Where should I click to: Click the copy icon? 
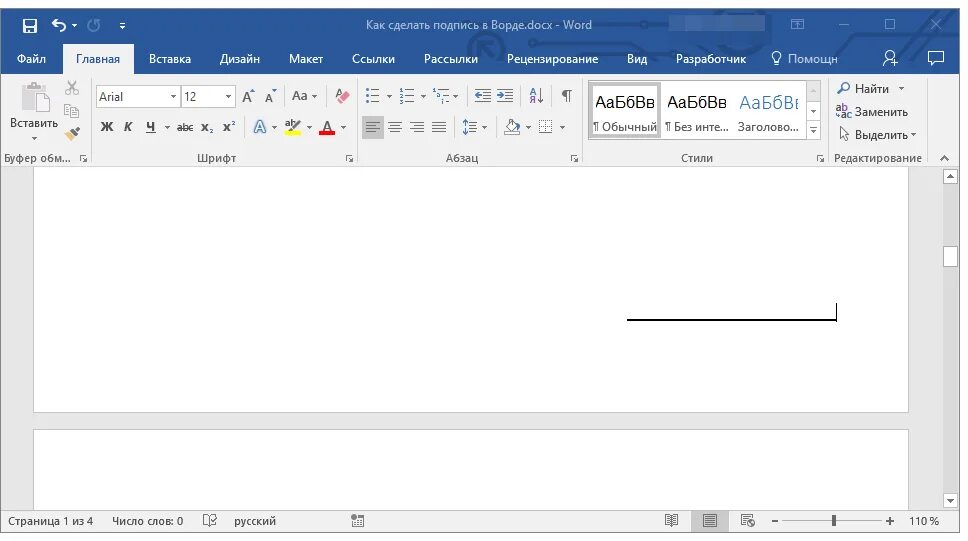click(x=72, y=111)
